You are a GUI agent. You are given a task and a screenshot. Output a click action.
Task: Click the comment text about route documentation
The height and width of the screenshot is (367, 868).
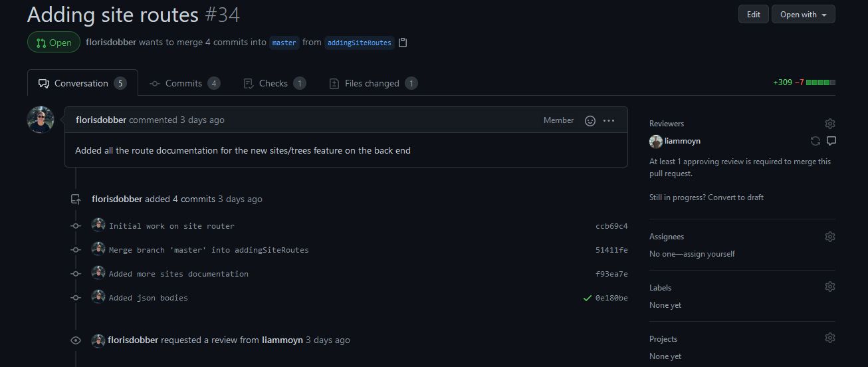click(x=243, y=150)
